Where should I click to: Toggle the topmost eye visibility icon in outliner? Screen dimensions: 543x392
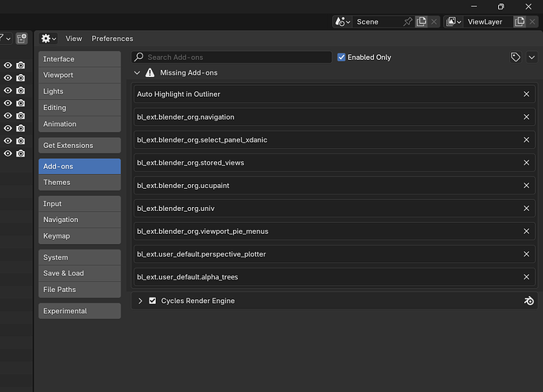point(8,65)
